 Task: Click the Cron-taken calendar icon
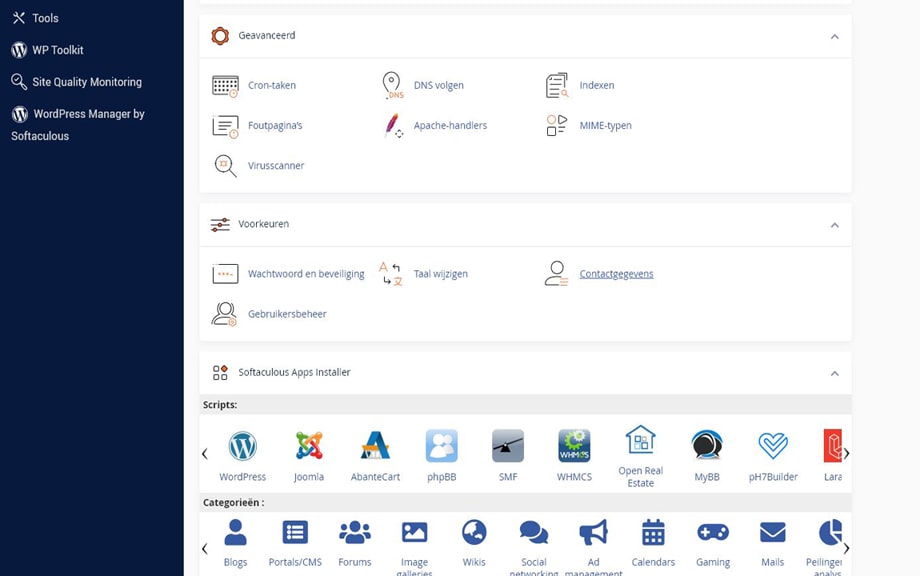pyautogui.click(x=225, y=86)
